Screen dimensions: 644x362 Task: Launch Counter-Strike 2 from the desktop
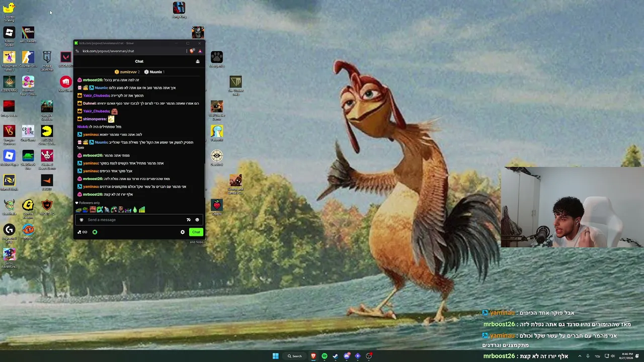pos(28,59)
